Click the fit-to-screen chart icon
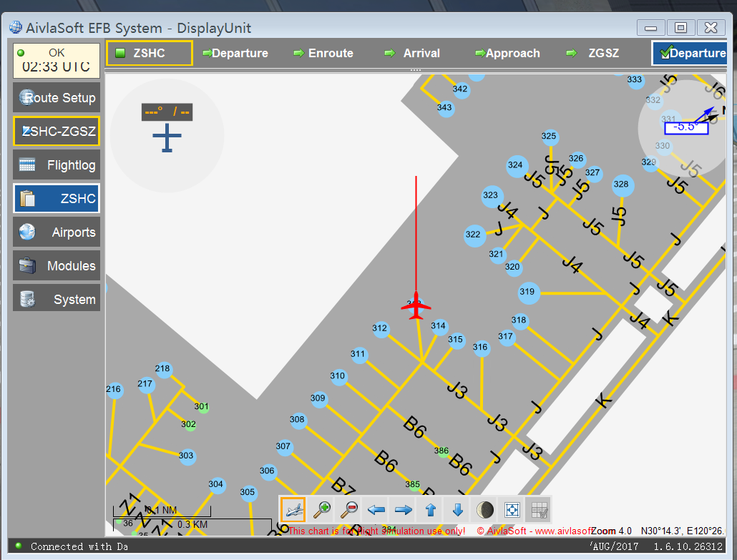This screenshot has width=737, height=560. pyautogui.click(x=512, y=510)
